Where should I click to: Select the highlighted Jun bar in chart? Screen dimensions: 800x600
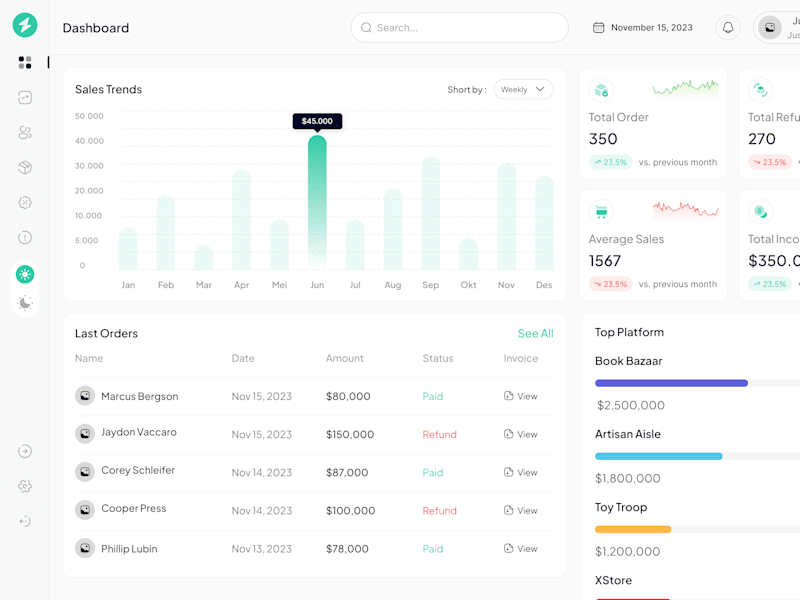tap(317, 202)
